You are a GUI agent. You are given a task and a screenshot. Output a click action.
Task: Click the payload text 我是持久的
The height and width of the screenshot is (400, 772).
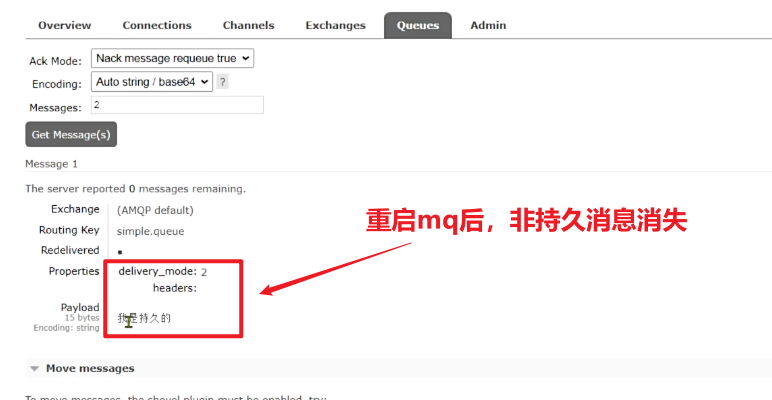144,318
